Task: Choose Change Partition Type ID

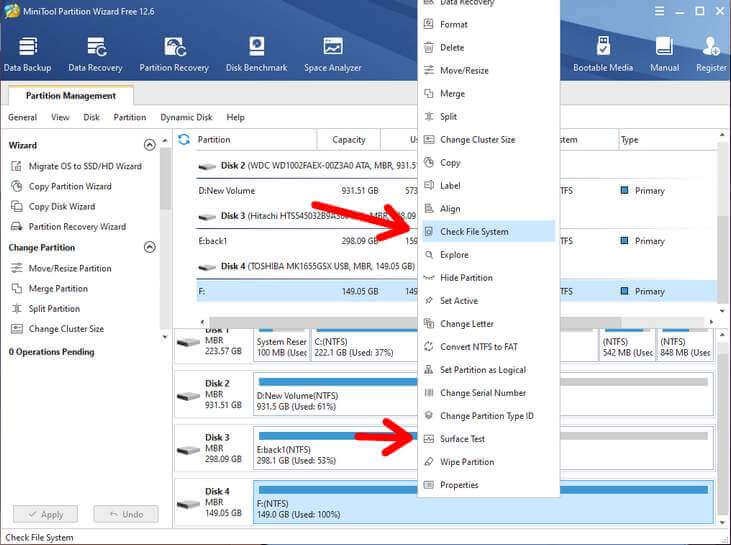Action: (x=488, y=416)
